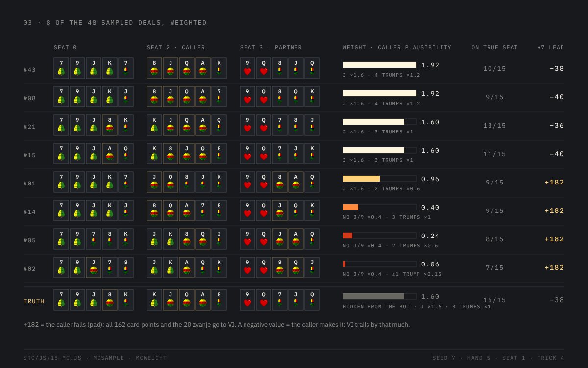The height and width of the screenshot is (368, 588).
Task: Pick the K of leaves in row #43 seat 0
Action: (110, 68)
